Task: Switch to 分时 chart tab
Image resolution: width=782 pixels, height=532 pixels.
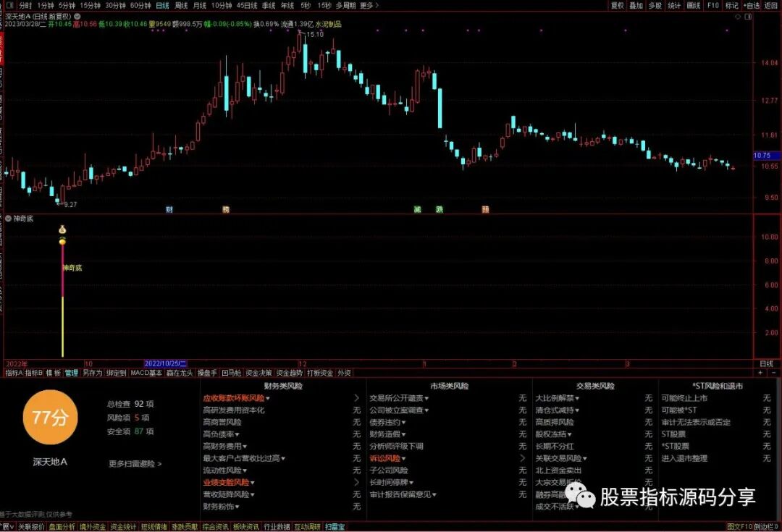Action: coord(25,6)
